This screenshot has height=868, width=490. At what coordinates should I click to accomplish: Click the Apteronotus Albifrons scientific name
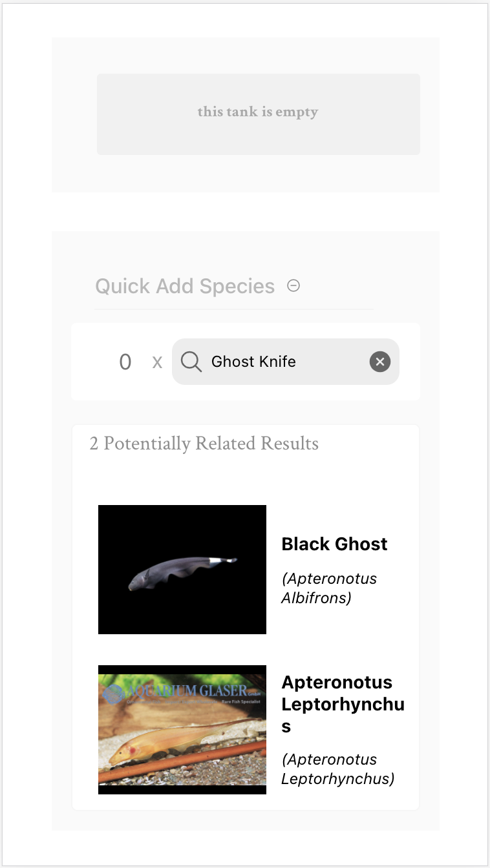pos(329,588)
